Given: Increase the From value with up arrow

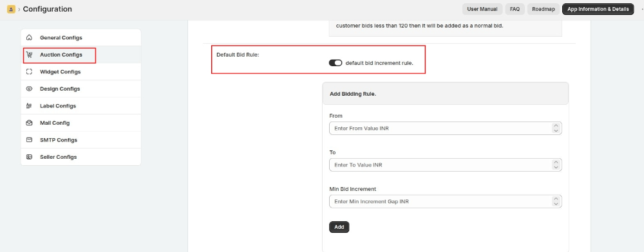Looking at the screenshot, I should tap(556, 126).
